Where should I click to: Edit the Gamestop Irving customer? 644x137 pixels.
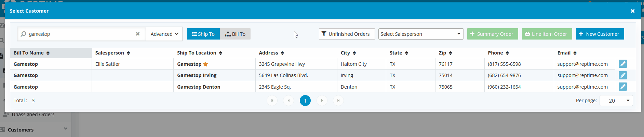point(623,75)
